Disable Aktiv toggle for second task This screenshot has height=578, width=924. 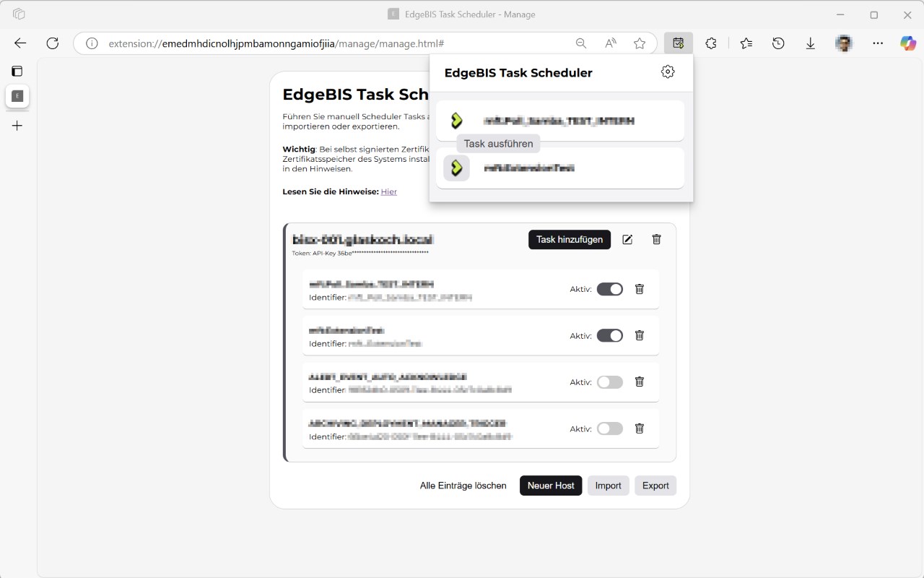coord(610,335)
